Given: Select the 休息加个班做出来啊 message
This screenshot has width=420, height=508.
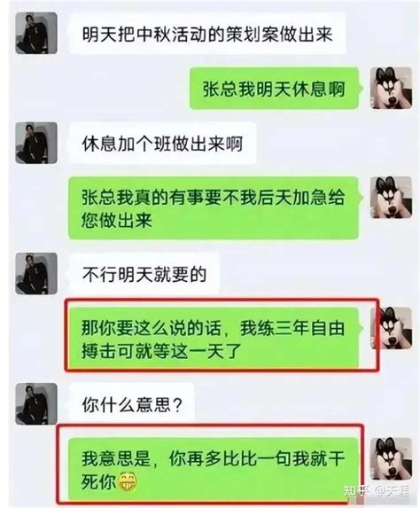Looking at the screenshot, I should (162, 144).
